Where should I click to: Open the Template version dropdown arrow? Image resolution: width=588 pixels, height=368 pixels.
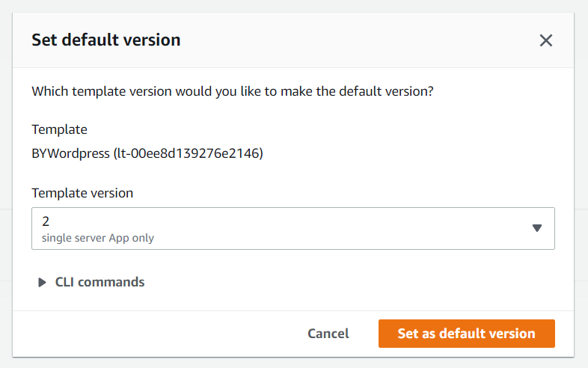coord(536,228)
